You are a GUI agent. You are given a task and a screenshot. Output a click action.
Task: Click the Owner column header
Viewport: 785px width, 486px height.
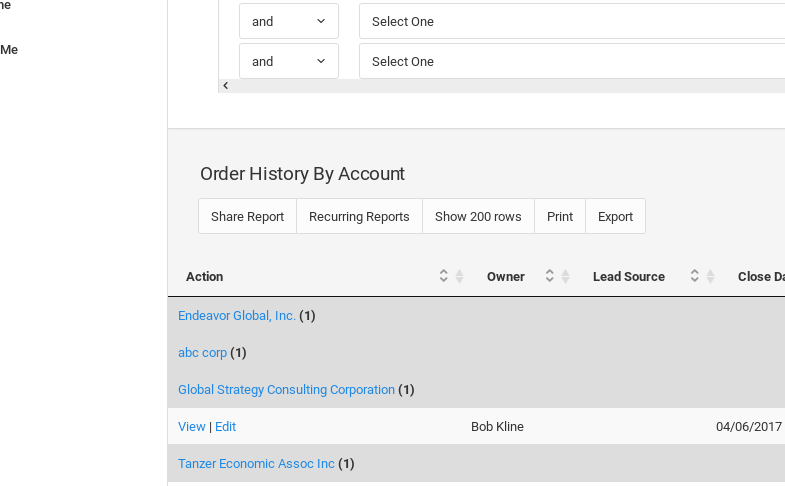point(506,276)
